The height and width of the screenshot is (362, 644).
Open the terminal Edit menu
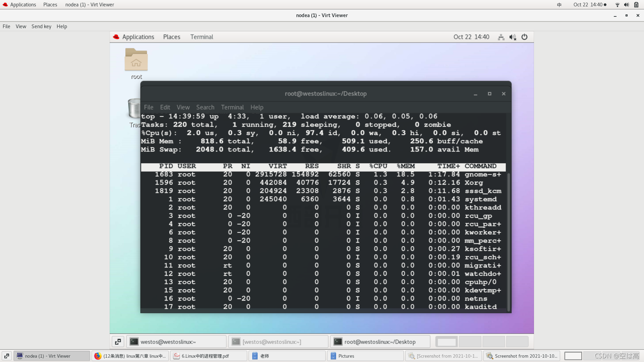(x=165, y=107)
